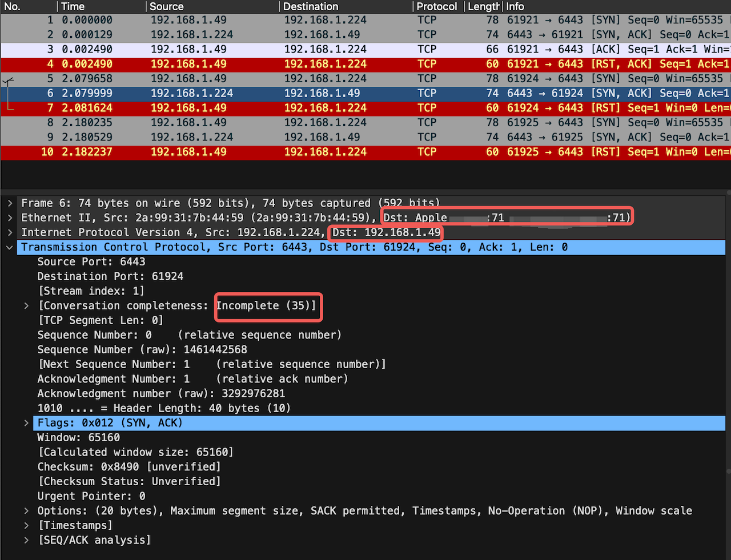Expand the Conversation completeness field
The width and height of the screenshot is (731, 560).
[x=26, y=306]
